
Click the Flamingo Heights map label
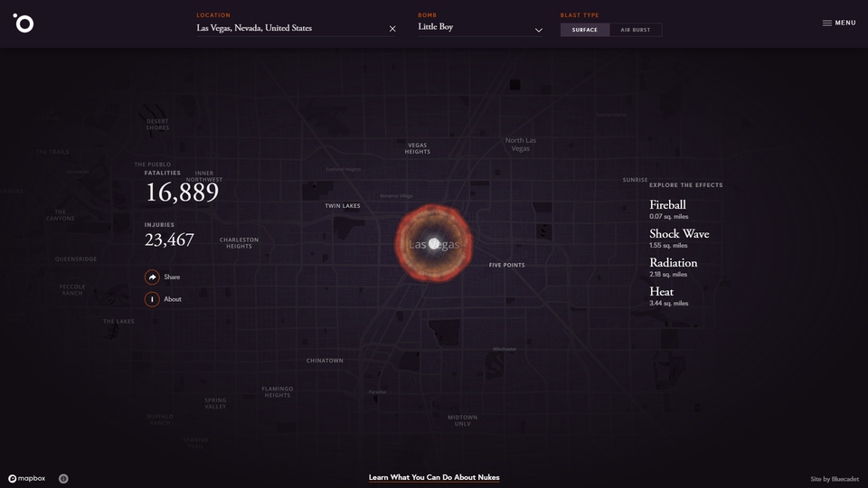pos(278,392)
